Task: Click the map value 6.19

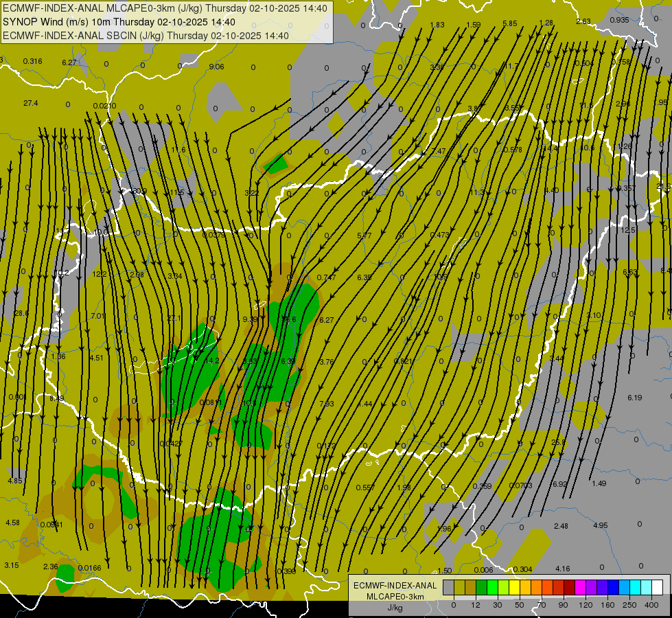Action: [635, 398]
